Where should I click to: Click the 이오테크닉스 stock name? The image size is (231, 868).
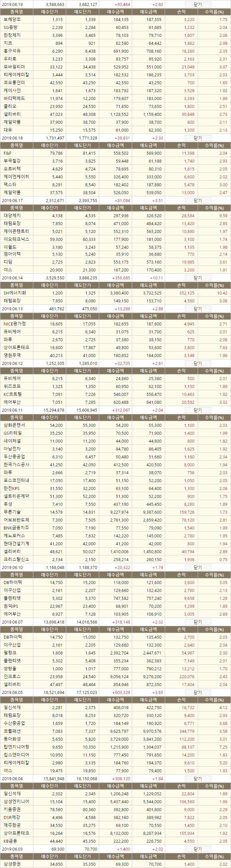(x=16, y=239)
